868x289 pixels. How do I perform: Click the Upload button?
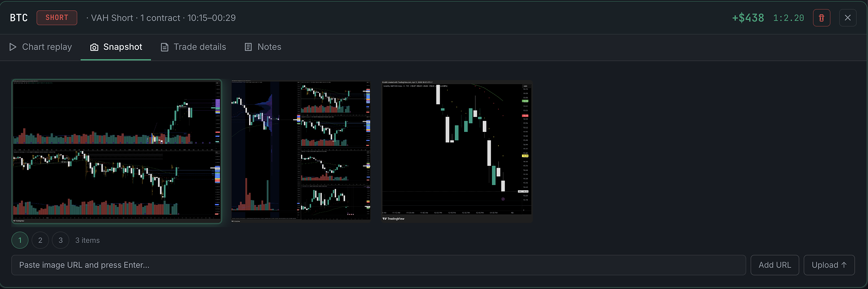(829, 265)
